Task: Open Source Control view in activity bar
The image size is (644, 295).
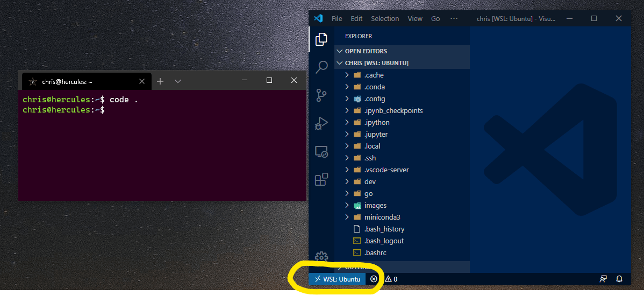Action: tap(321, 95)
